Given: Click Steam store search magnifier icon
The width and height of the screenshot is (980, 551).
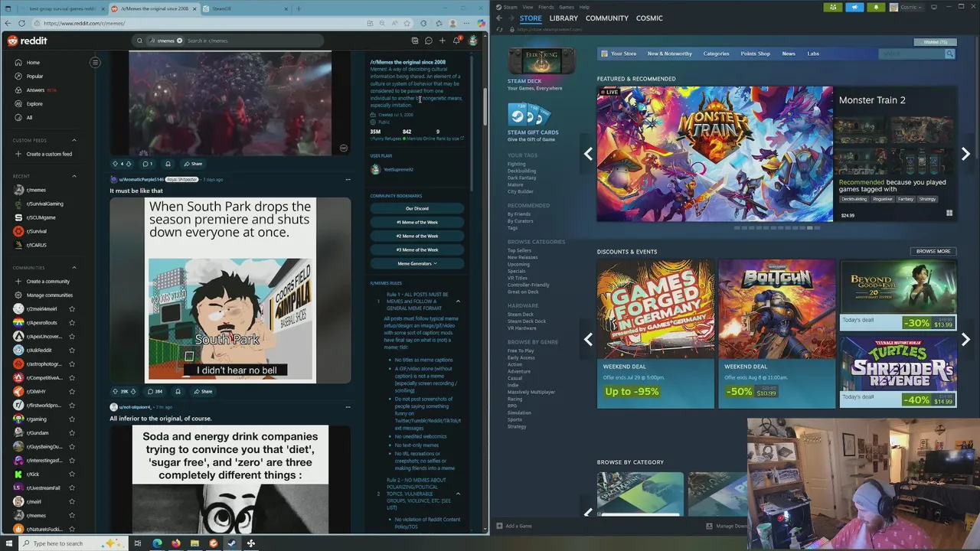Looking at the screenshot, I should coord(949,54).
